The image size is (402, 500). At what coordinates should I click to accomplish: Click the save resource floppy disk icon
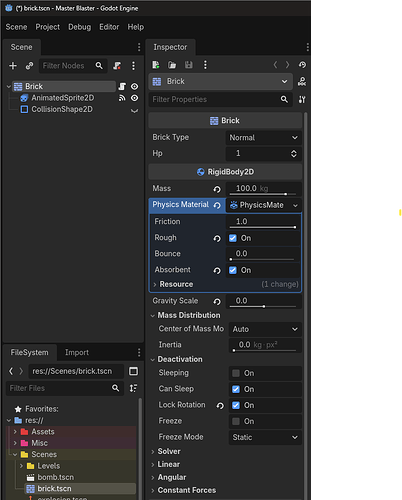(x=189, y=65)
